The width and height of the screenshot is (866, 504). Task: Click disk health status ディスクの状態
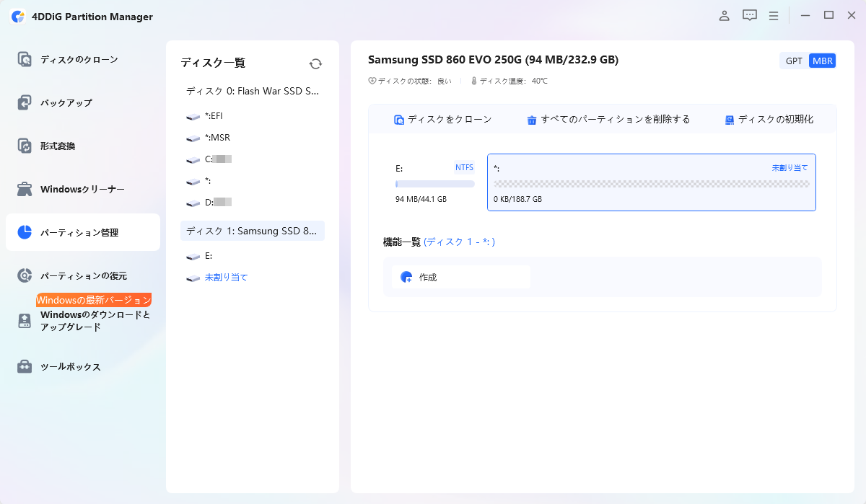[x=410, y=81]
